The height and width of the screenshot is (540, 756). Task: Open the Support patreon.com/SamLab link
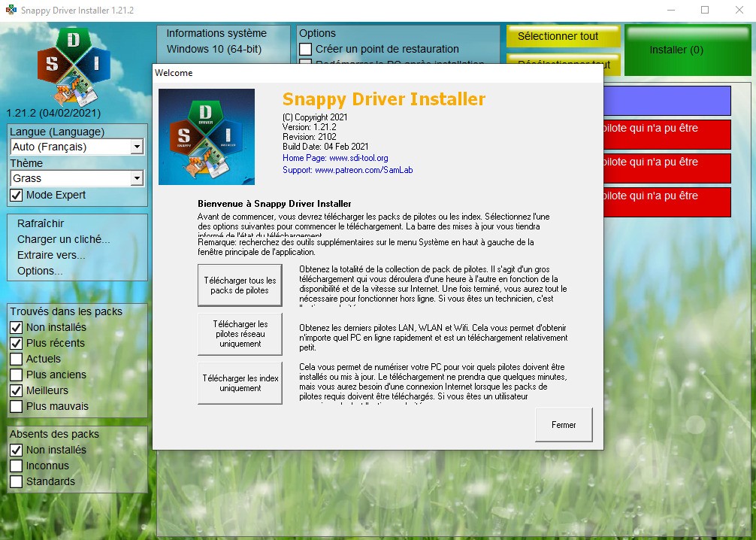click(x=348, y=170)
